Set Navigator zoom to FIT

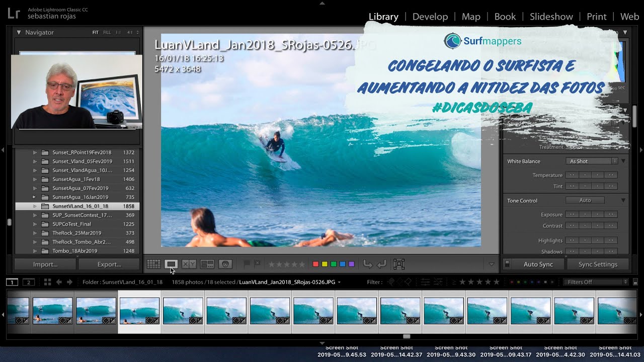(x=96, y=32)
